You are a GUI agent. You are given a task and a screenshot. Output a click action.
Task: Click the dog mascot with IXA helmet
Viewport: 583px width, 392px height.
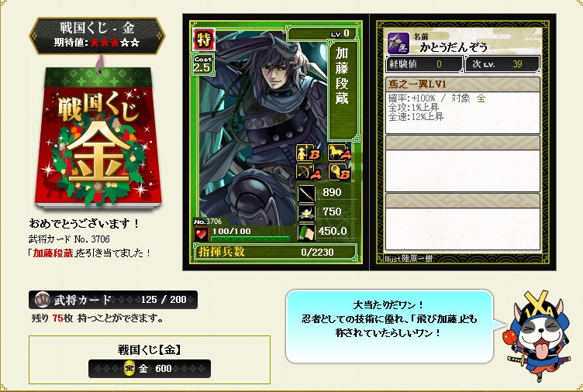[x=538, y=335]
